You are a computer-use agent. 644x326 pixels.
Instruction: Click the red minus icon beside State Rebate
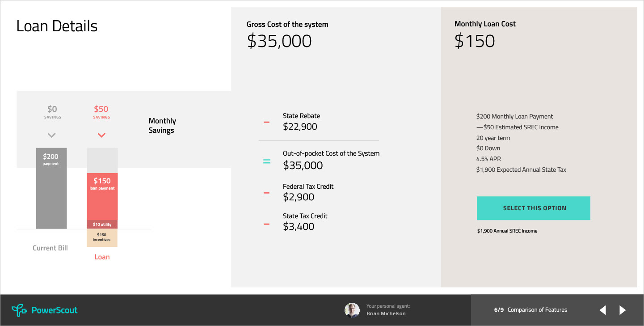coord(266,122)
